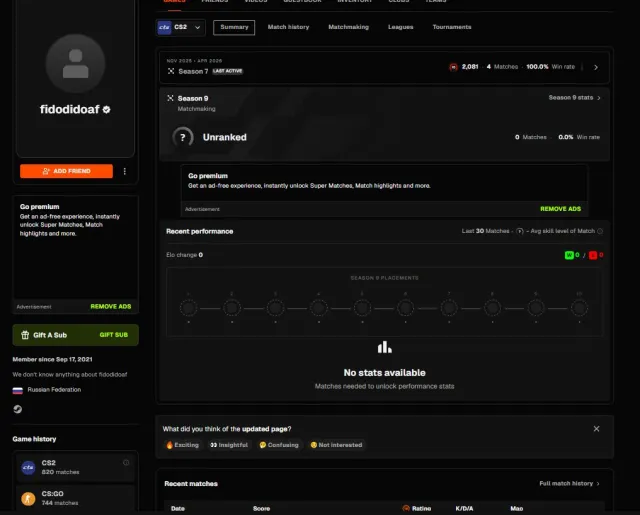Image resolution: width=640 pixels, height=515 pixels.
Task: View the Tournaments tab
Action: click(452, 27)
